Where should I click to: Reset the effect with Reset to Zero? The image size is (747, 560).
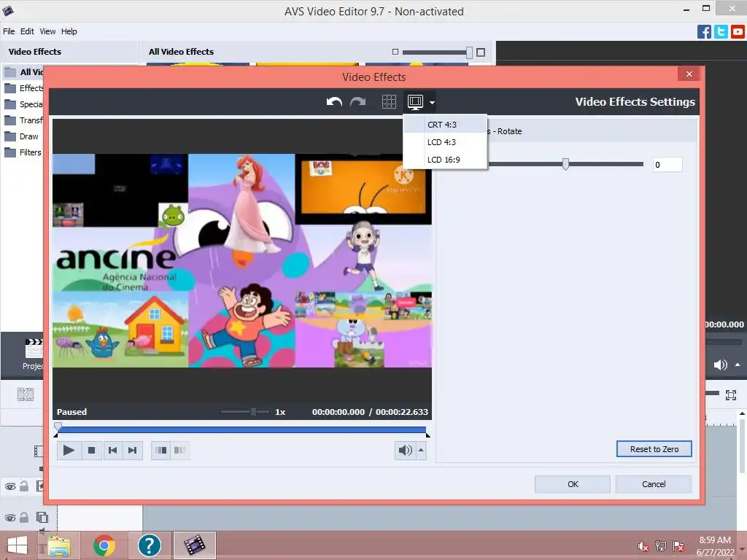[654, 449]
